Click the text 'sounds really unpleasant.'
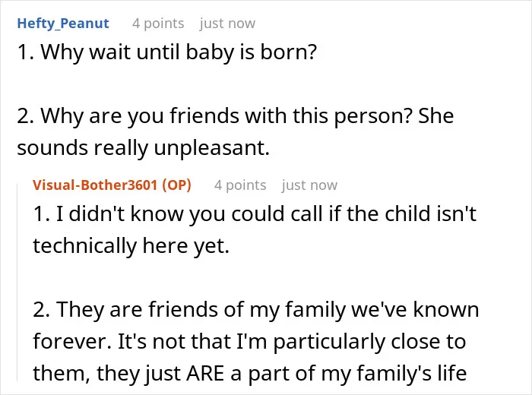Viewport: 532px width, 395px height. pos(143,148)
